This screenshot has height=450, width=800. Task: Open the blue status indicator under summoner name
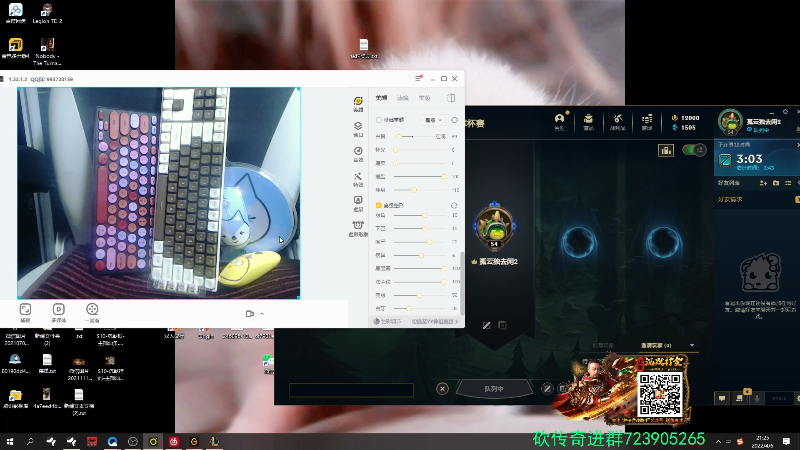point(758,130)
